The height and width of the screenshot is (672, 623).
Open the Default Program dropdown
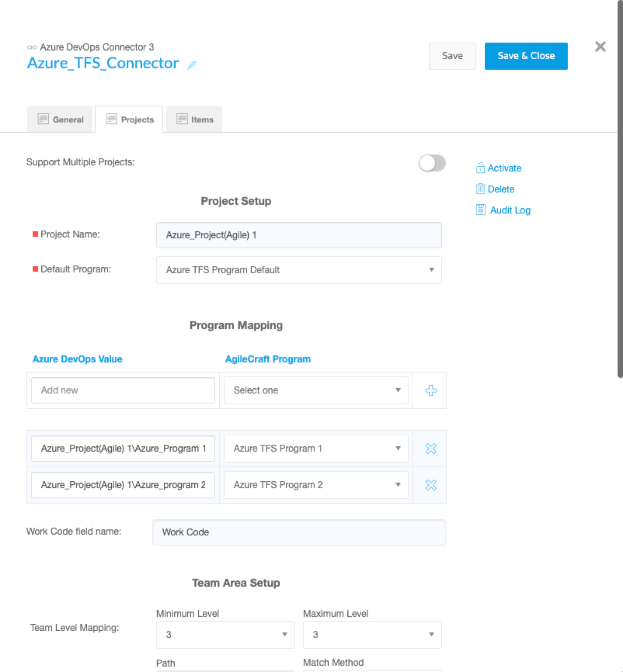coord(299,270)
